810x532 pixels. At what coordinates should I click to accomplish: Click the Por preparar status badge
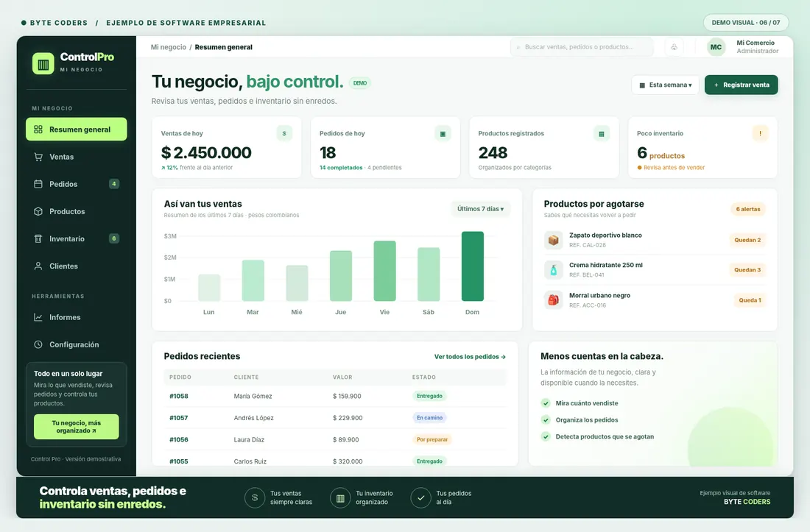coord(432,439)
